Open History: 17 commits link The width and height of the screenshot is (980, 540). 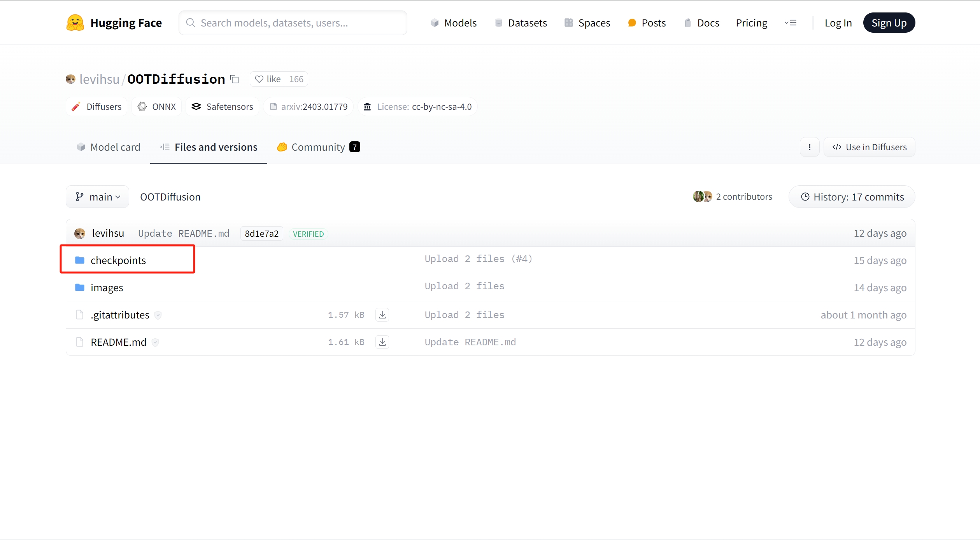coord(852,197)
